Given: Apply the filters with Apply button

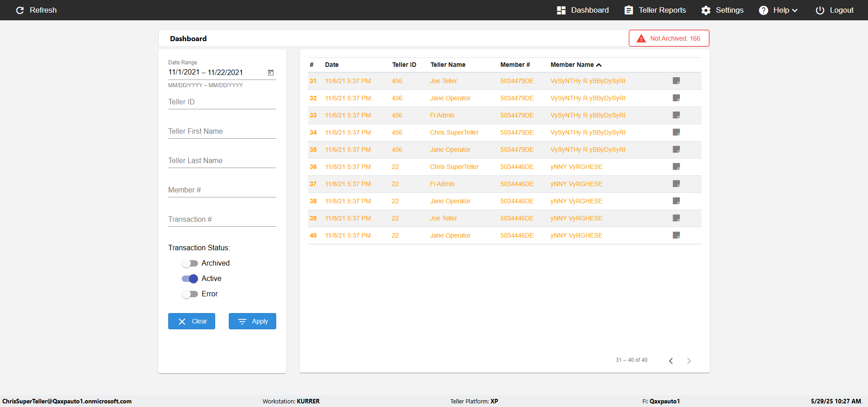Looking at the screenshot, I should tap(252, 321).
